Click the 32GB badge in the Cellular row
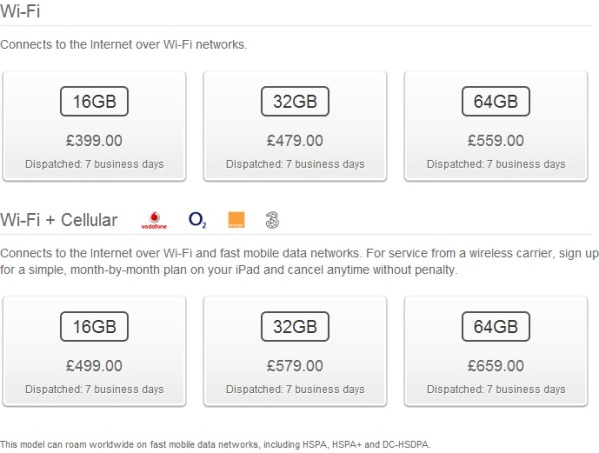The width and height of the screenshot is (599, 453). coord(295,327)
